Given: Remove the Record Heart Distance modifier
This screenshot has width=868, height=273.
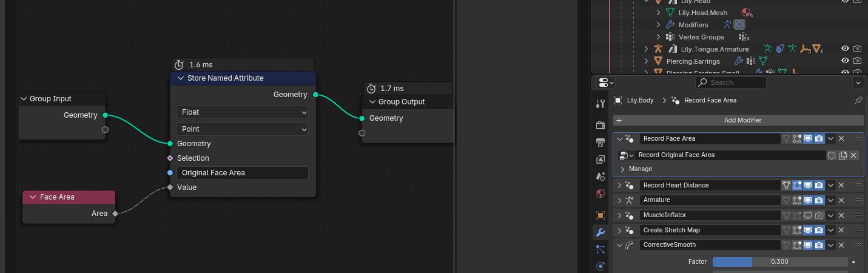Looking at the screenshot, I should [841, 185].
